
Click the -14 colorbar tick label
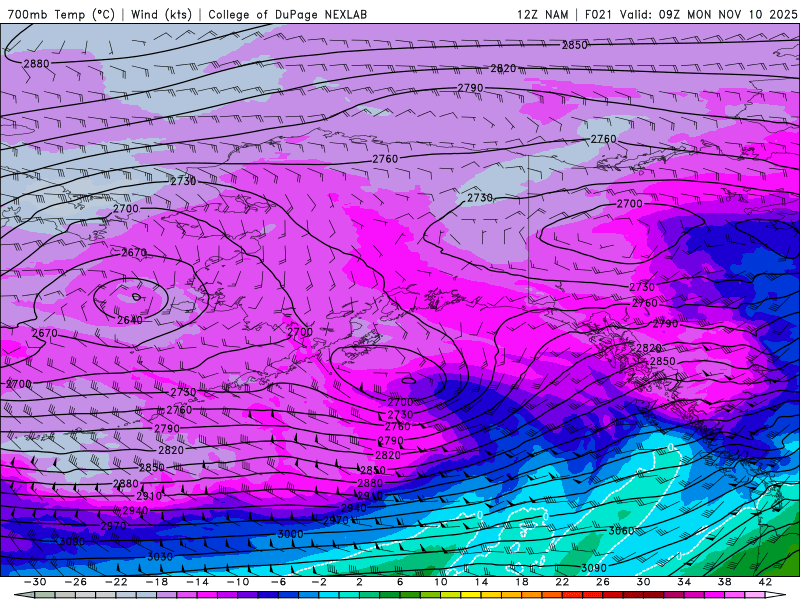197,582
